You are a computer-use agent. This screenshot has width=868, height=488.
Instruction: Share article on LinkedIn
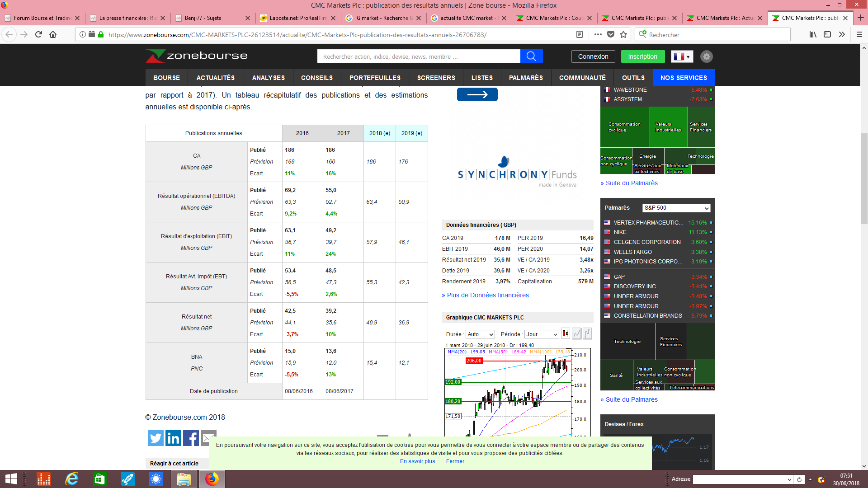click(x=173, y=438)
